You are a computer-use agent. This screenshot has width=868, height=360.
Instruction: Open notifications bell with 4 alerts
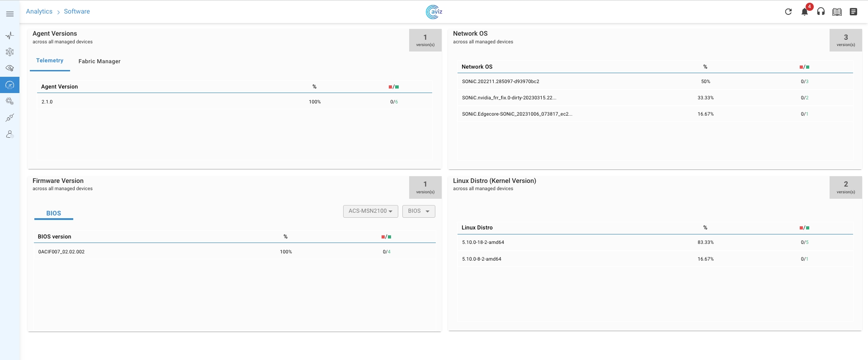(805, 12)
